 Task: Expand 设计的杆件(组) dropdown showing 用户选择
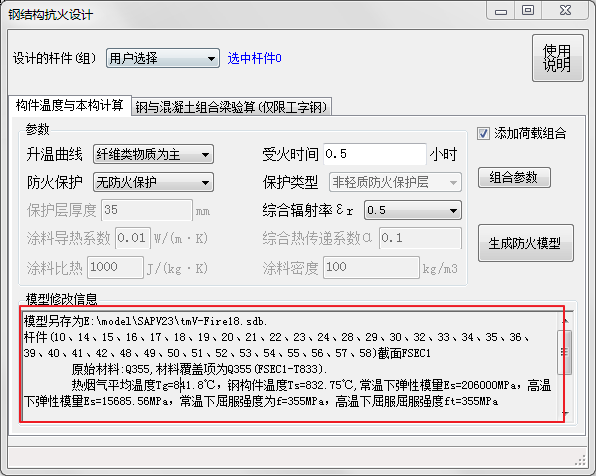tap(163, 58)
